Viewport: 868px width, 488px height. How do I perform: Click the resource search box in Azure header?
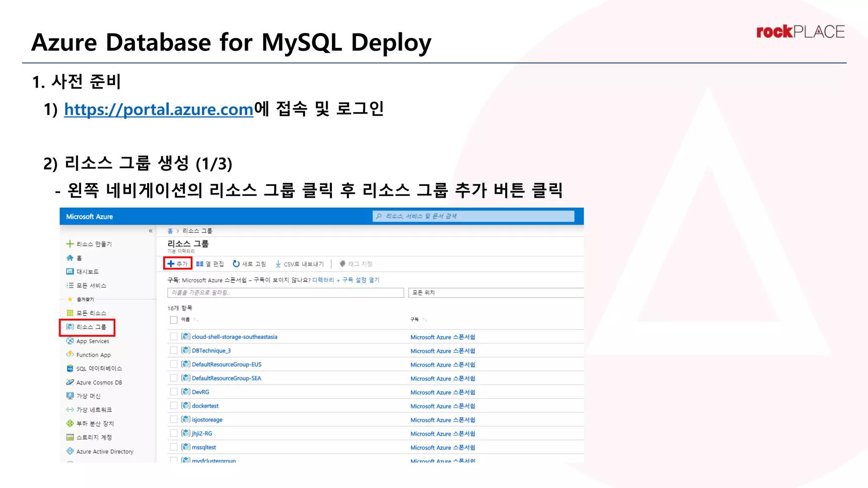(473, 216)
